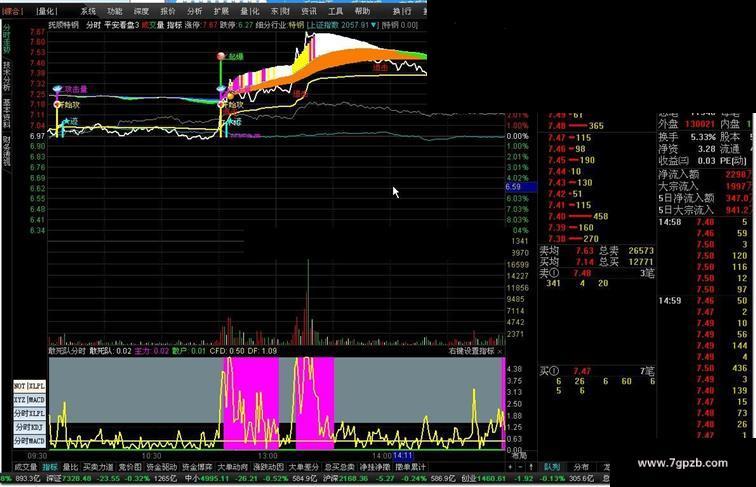Select the 财务透视 sidebar tab
This screenshot has height=487, width=756.
coord(6,151)
